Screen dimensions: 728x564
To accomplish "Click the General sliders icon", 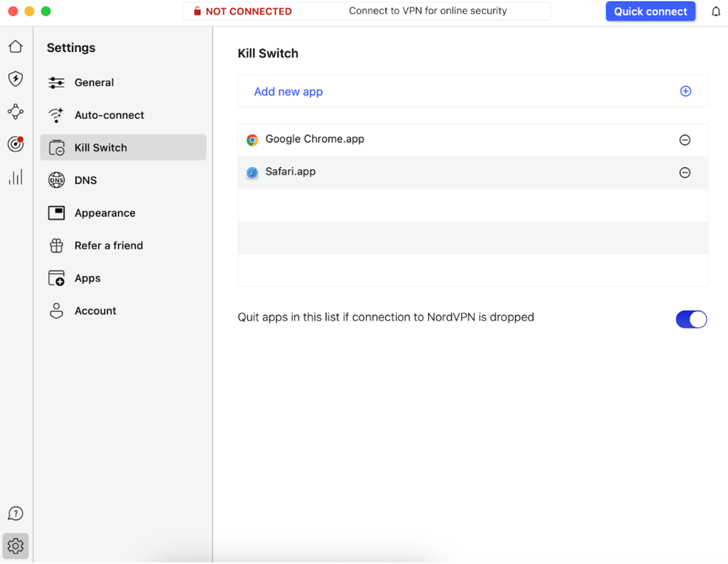I will tap(57, 83).
